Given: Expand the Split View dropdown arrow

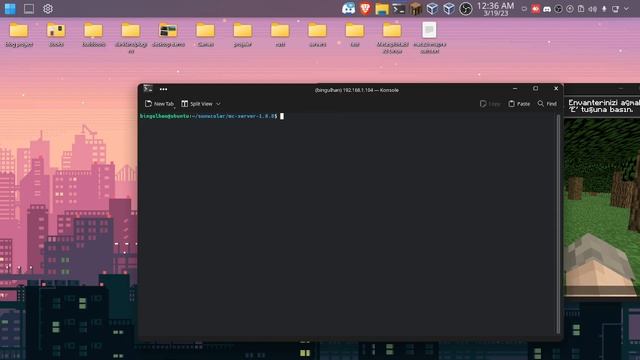Looking at the screenshot, I should (218, 104).
